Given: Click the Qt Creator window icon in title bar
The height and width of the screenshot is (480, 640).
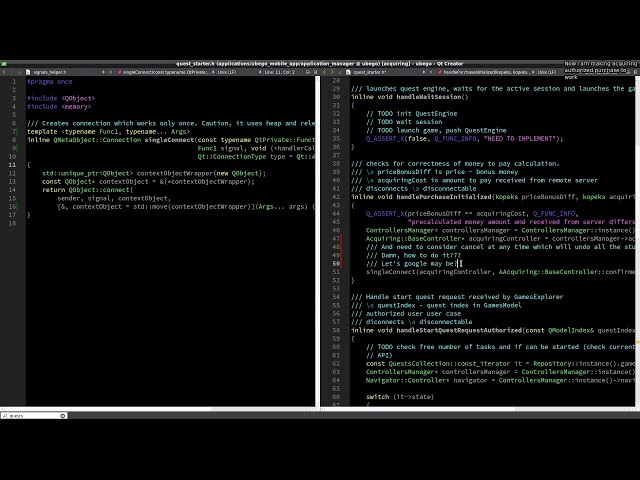Looking at the screenshot, I should tap(4, 64).
